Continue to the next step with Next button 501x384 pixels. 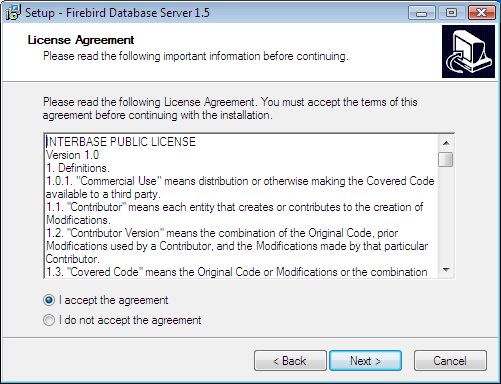click(365, 361)
